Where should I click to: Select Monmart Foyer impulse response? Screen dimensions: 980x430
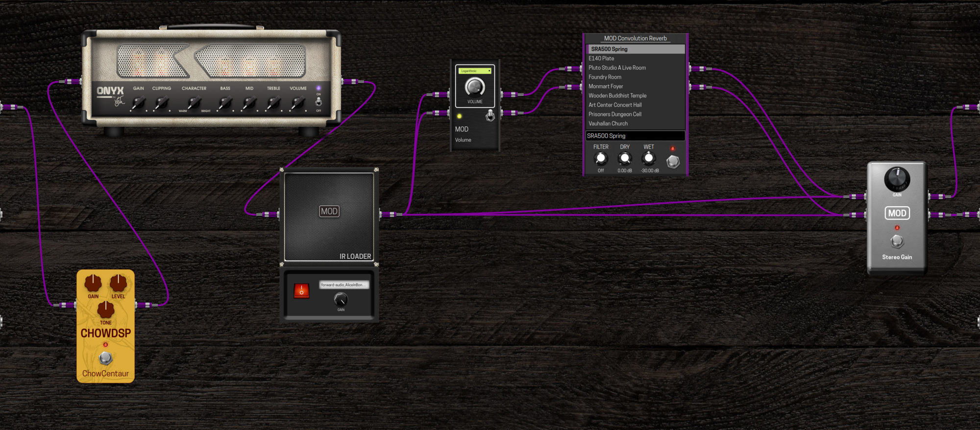(x=636, y=86)
